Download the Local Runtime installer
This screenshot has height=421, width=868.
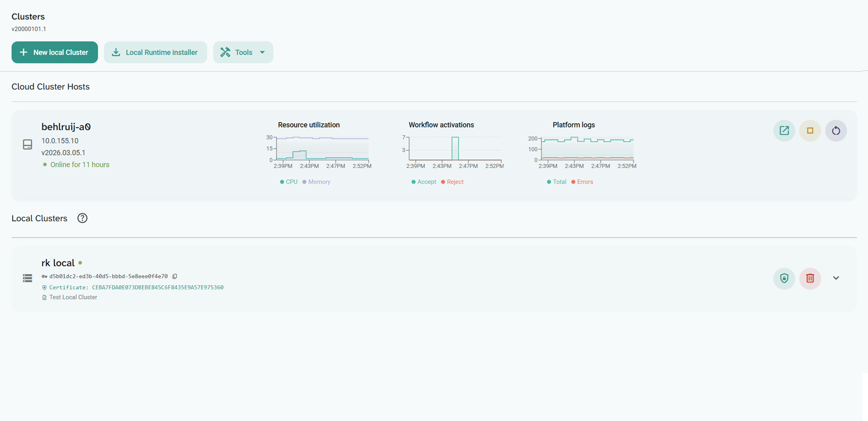click(x=155, y=52)
